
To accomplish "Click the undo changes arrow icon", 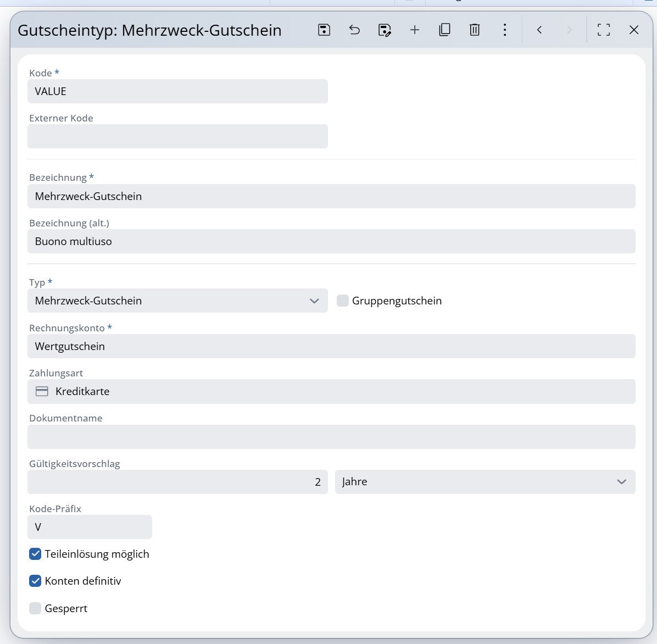I will (x=354, y=30).
